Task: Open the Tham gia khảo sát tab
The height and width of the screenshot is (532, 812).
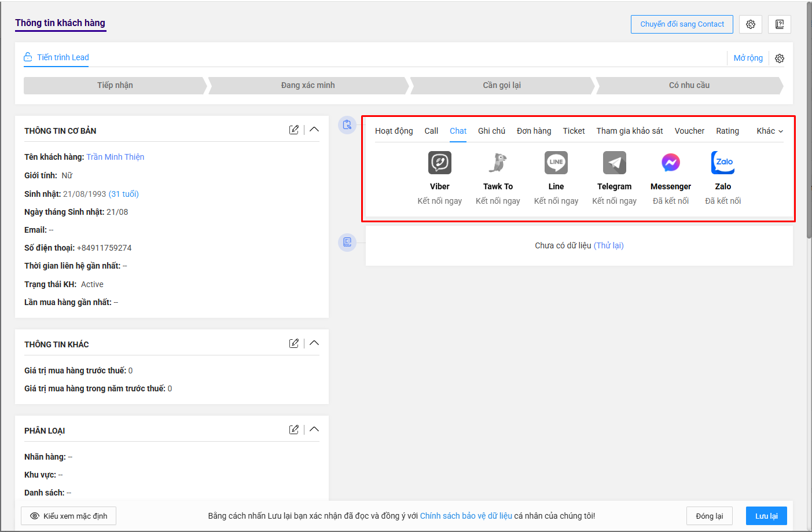Action: click(630, 131)
